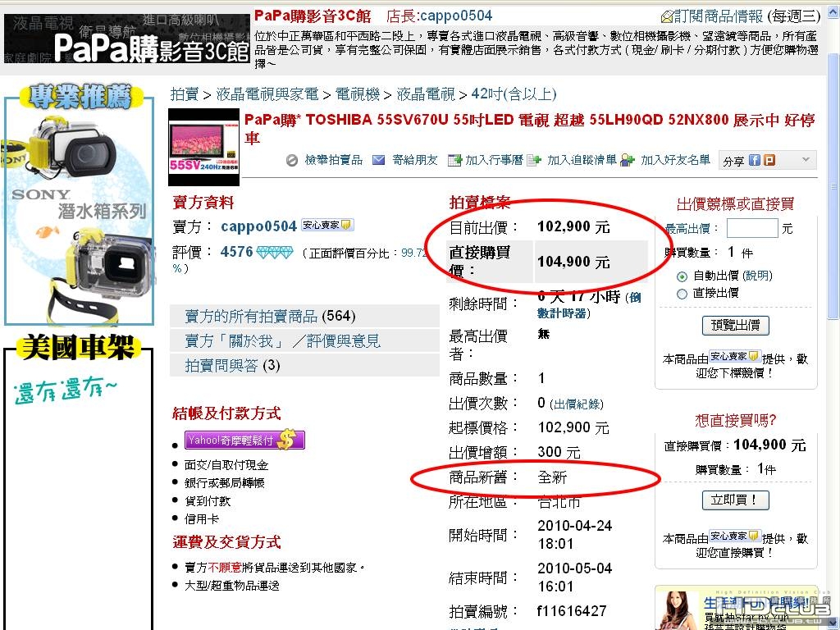This screenshot has width=840, height=630.
Task: Open breadcrumb link 拍賣
Action: point(185,94)
